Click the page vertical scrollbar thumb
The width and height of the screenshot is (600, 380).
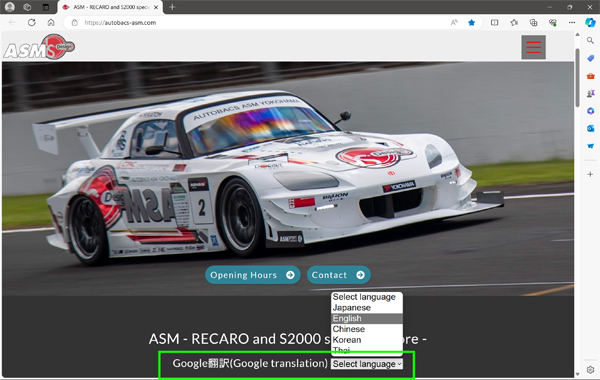coord(577,77)
